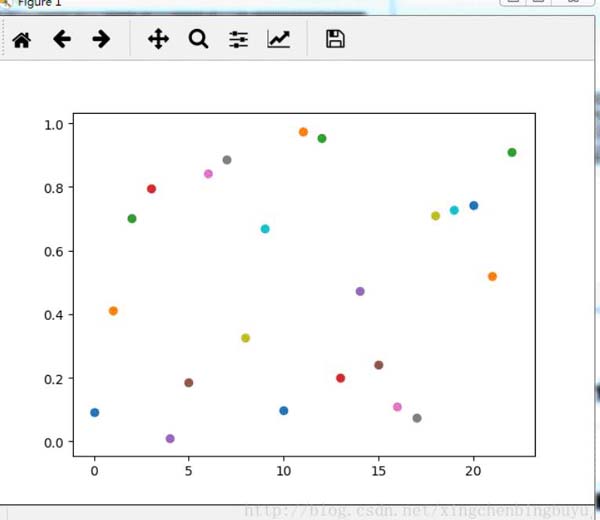The image size is (600, 520).
Task: Click the green point at x=22 on the right
Action: pyautogui.click(x=512, y=152)
